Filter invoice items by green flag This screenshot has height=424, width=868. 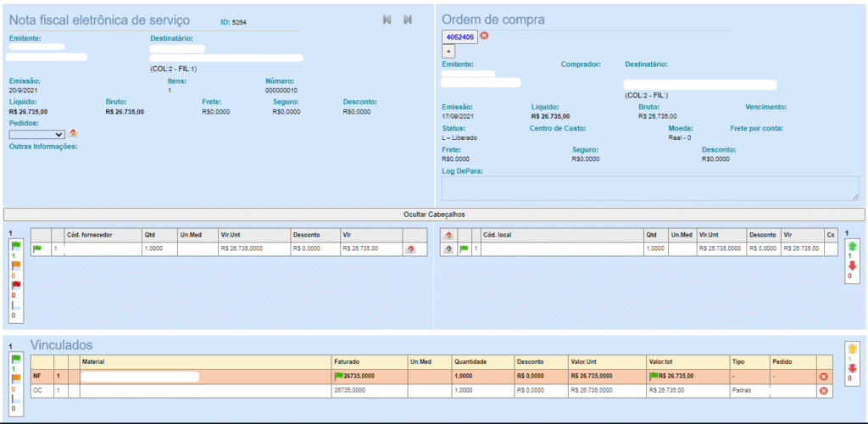pyautogui.click(x=14, y=246)
